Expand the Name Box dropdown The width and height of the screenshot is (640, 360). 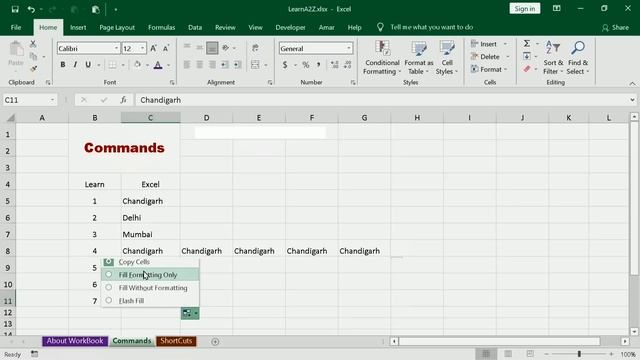pyautogui.click(x=52, y=100)
